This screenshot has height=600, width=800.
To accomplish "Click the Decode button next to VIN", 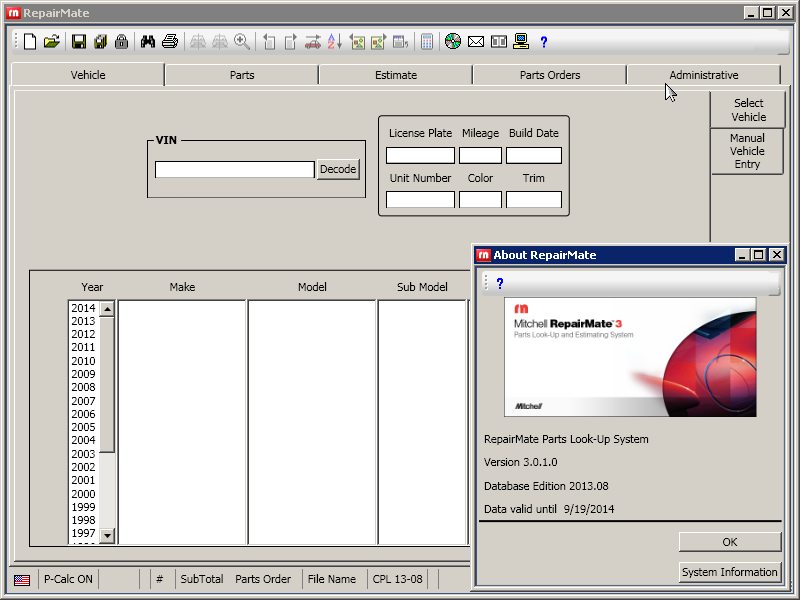I will pos(338,169).
